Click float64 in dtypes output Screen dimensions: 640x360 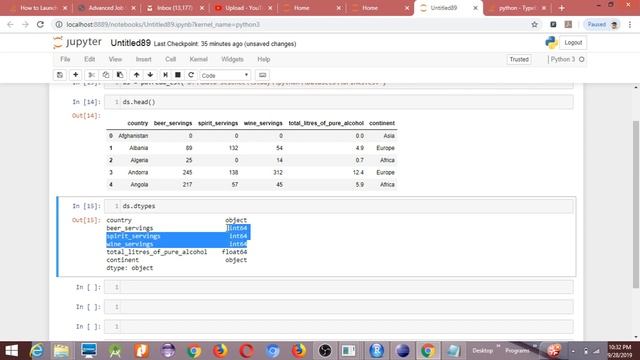click(234, 252)
